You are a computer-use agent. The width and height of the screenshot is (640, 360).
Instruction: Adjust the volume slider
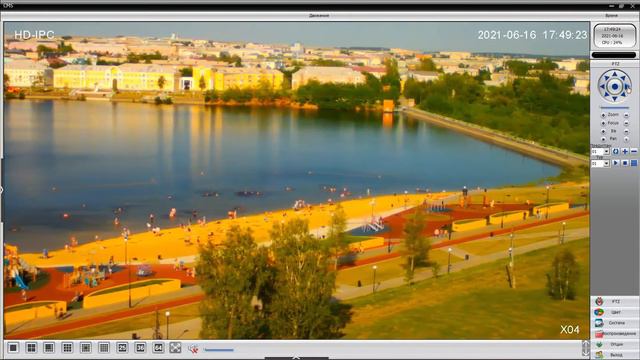219,350
